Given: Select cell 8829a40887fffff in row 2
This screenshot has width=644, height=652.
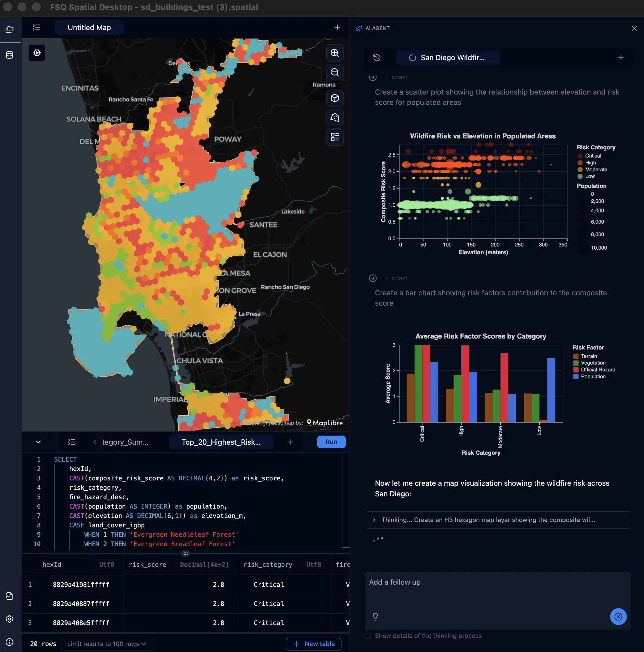Looking at the screenshot, I should (81, 604).
